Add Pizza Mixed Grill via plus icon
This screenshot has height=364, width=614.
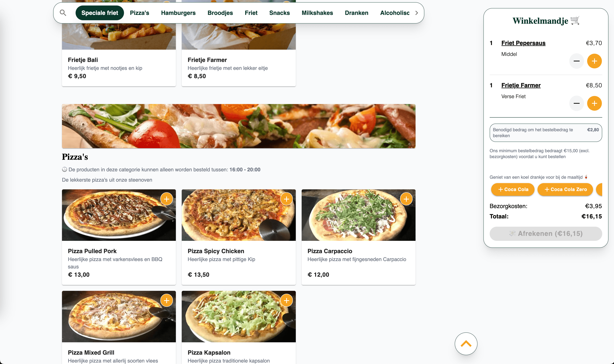(x=167, y=300)
